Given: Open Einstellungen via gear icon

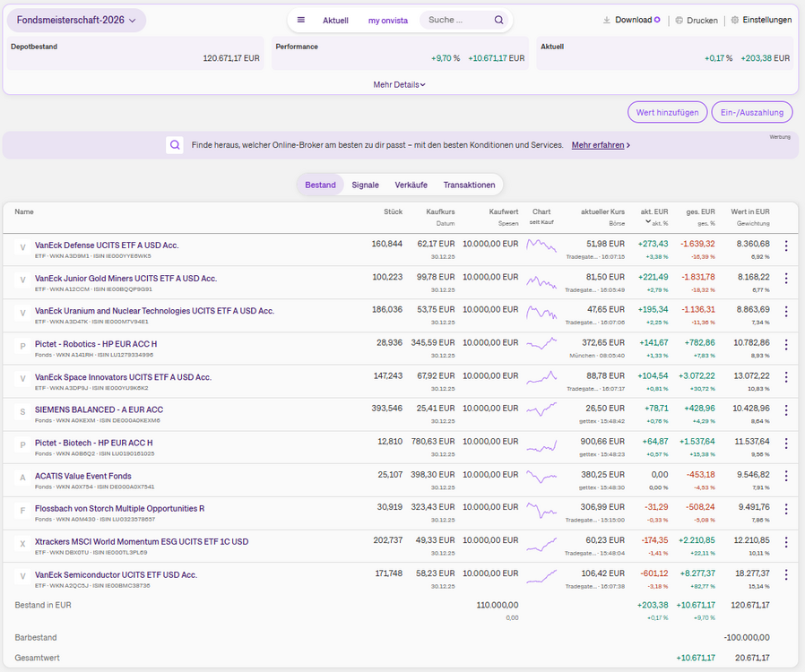Looking at the screenshot, I should coord(735,20).
